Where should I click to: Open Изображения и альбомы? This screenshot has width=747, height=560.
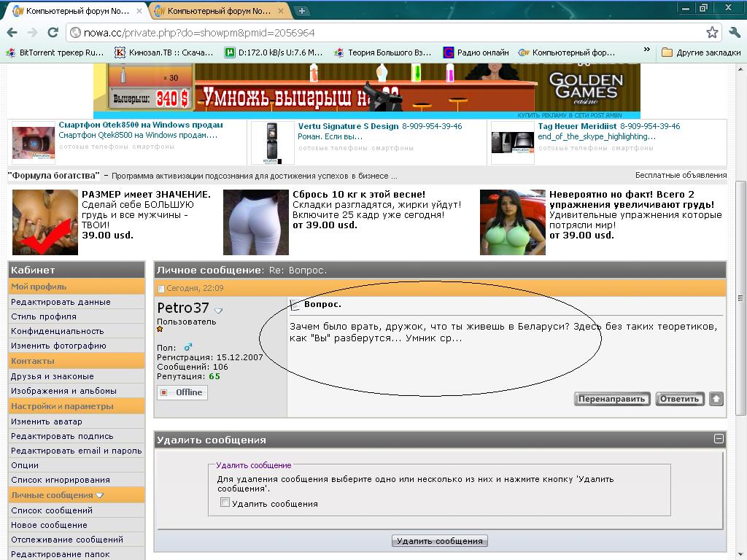(63, 391)
